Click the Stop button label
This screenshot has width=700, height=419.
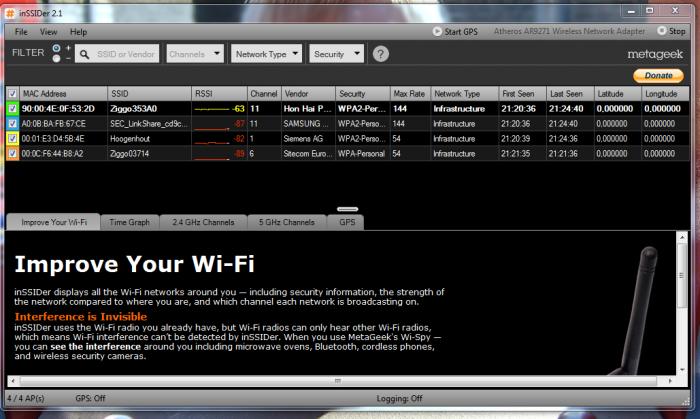(677, 31)
